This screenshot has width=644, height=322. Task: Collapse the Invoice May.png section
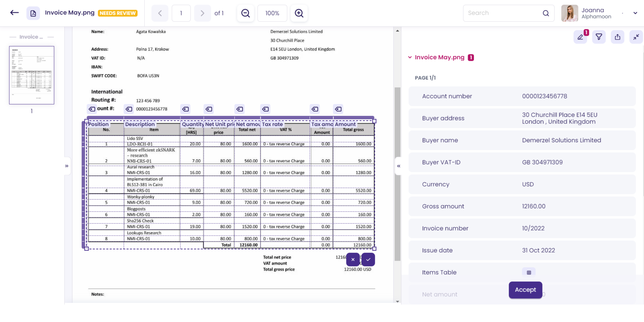[410, 57]
